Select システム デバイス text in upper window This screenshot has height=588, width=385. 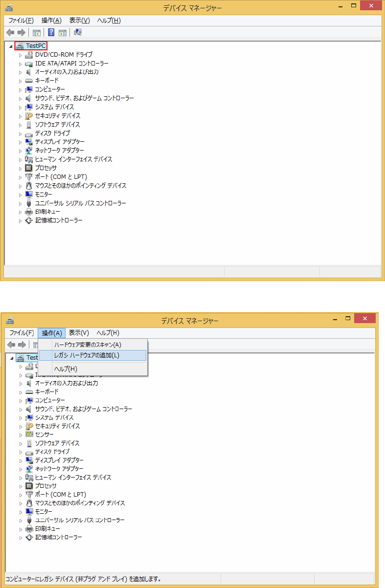54,107
